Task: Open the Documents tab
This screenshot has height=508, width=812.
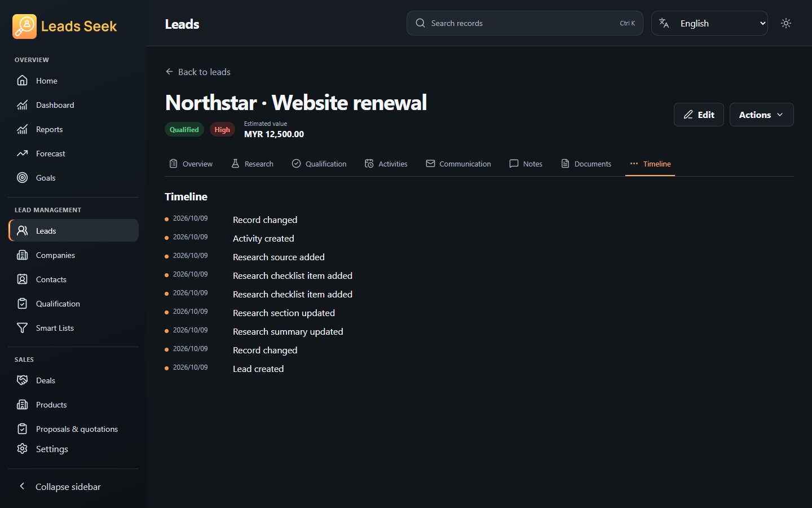Action: click(586, 164)
